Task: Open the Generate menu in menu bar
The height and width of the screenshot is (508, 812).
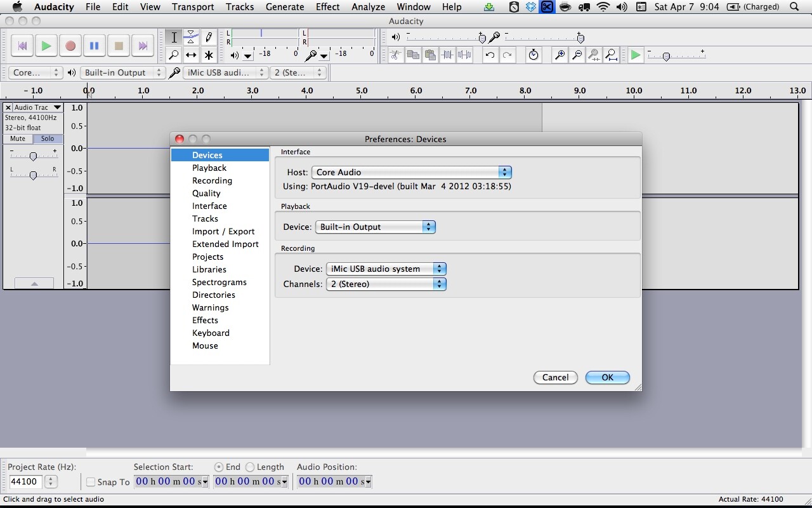Action: (x=285, y=7)
